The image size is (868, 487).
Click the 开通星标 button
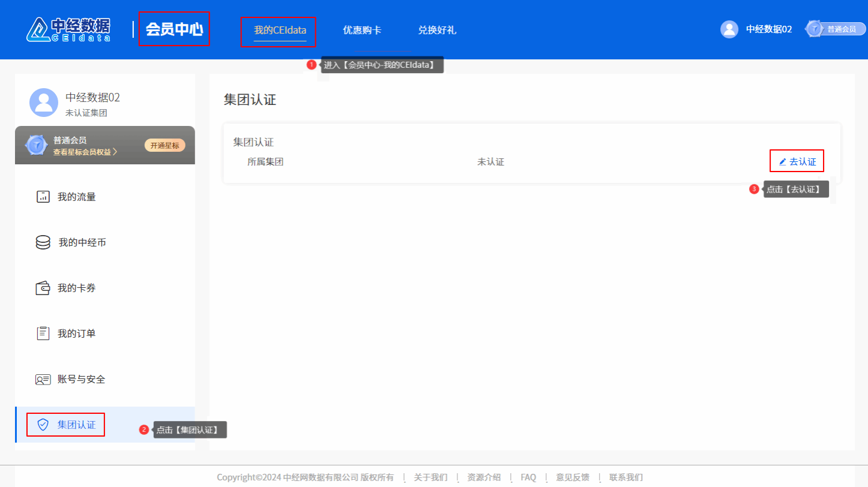165,145
